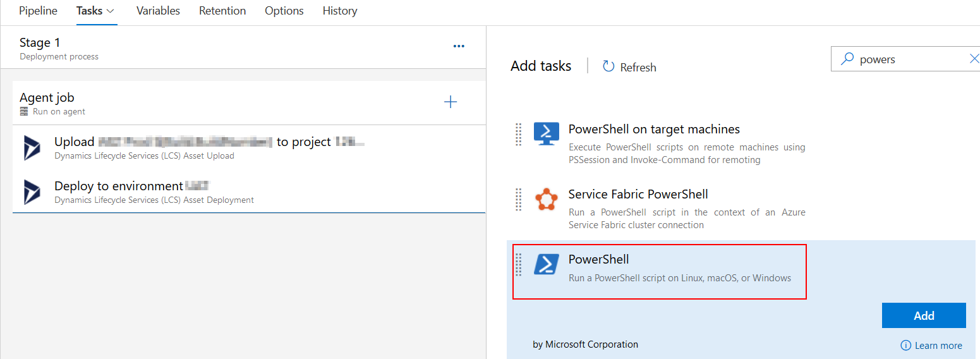Select the Agent job row
980x359 pixels.
(249, 103)
